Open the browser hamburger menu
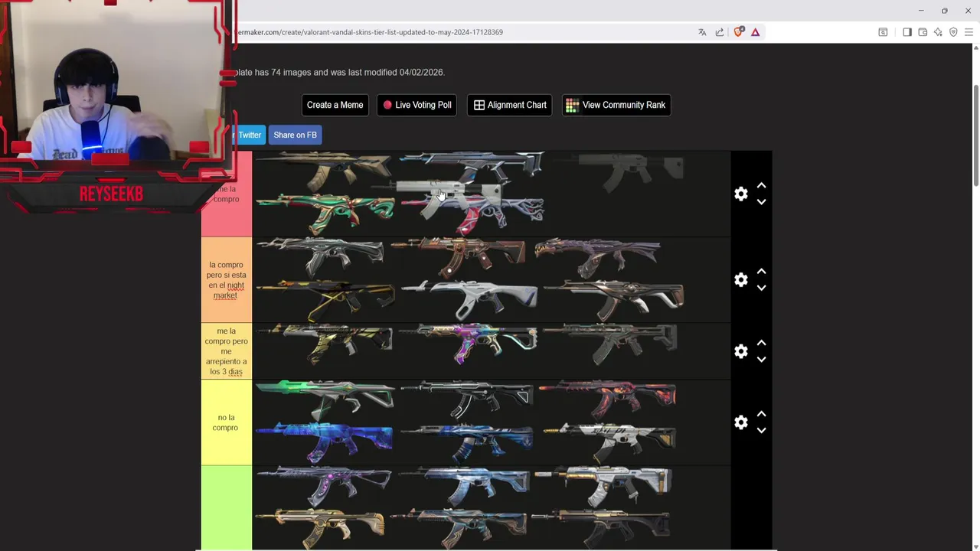 click(969, 32)
